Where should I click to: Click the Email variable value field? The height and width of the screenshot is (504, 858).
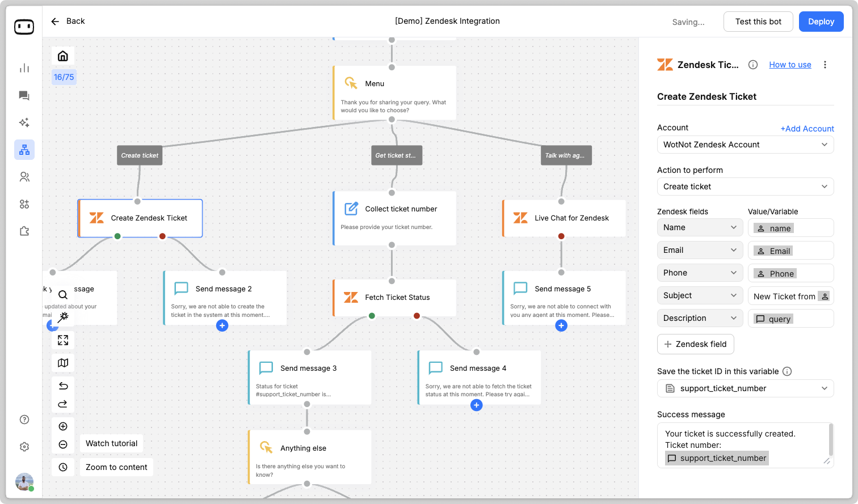791,250
